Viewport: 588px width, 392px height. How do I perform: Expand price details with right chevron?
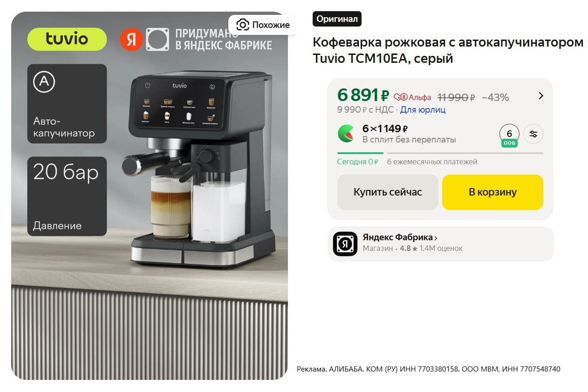point(541,96)
